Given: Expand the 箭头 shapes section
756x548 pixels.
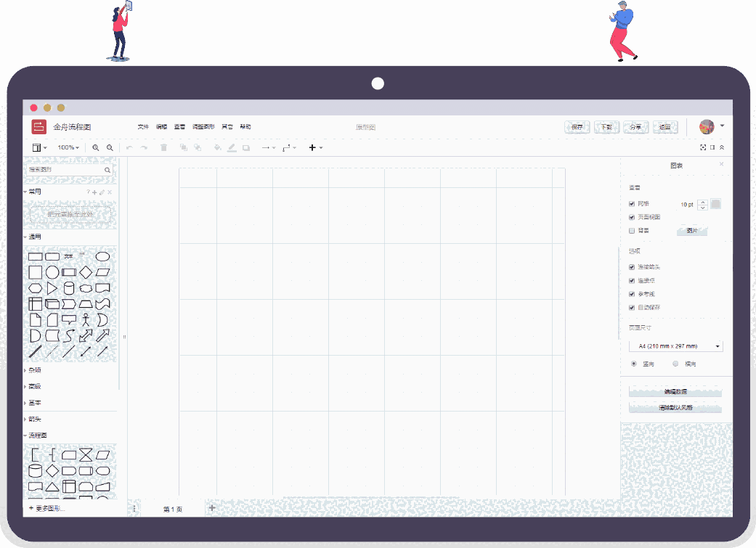Looking at the screenshot, I should click(33, 419).
